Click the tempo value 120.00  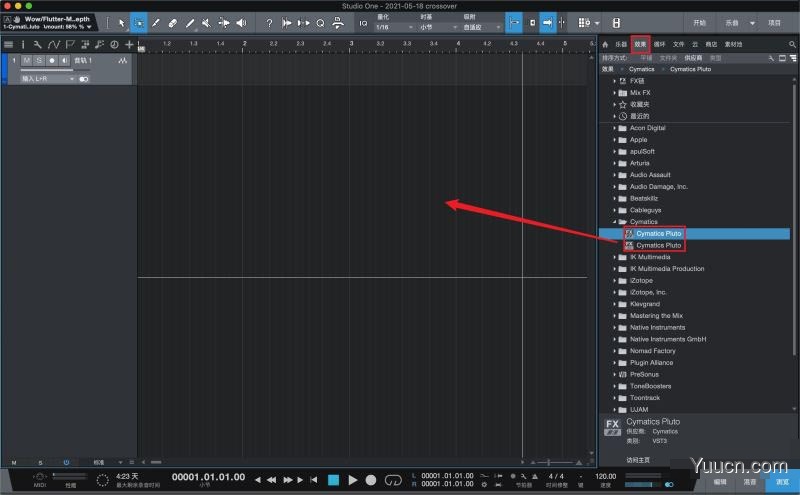[x=606, y=476]
